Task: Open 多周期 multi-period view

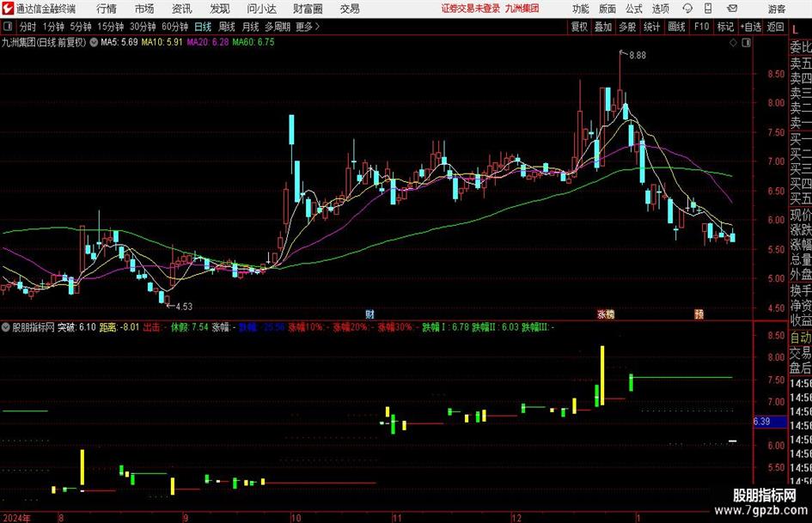Action: pos(278,27)
